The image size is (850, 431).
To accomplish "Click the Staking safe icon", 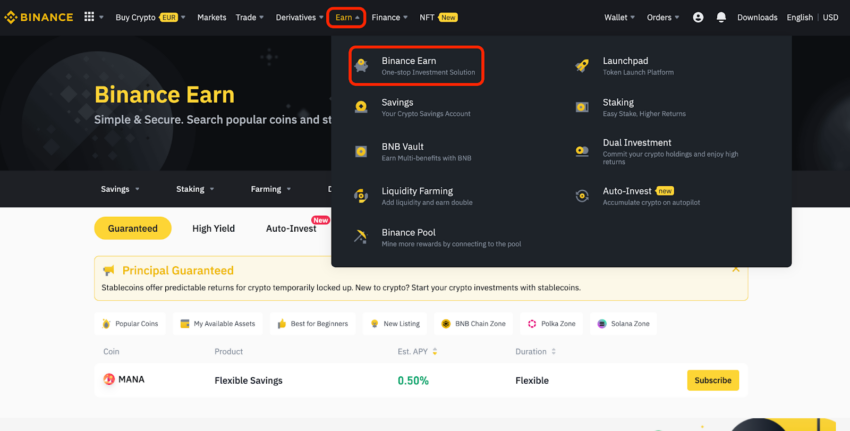I will 582,107.
